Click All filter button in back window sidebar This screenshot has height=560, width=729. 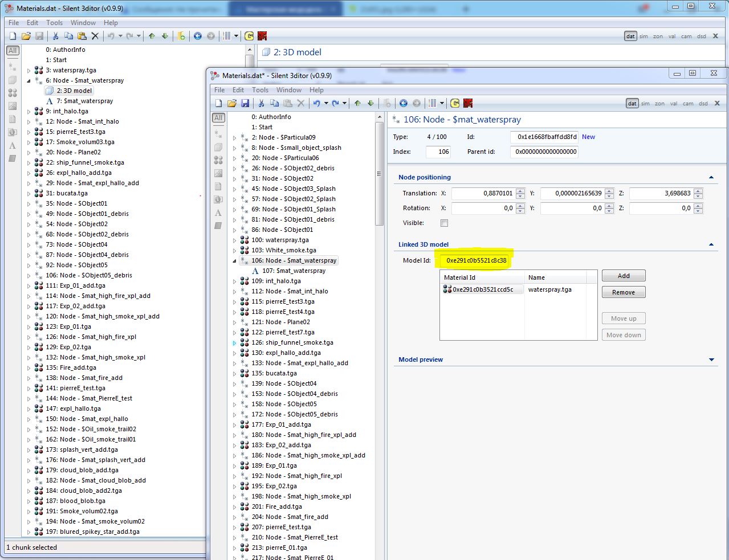(13, 51)
